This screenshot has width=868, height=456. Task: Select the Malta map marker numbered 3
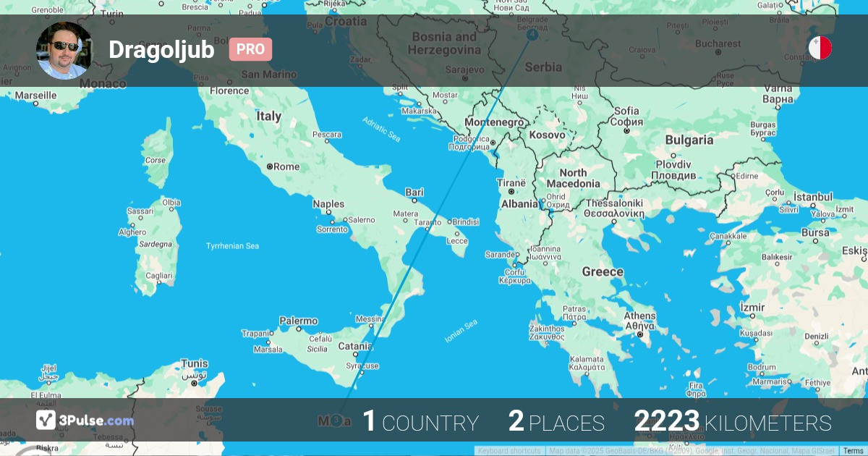coord(336,420)
